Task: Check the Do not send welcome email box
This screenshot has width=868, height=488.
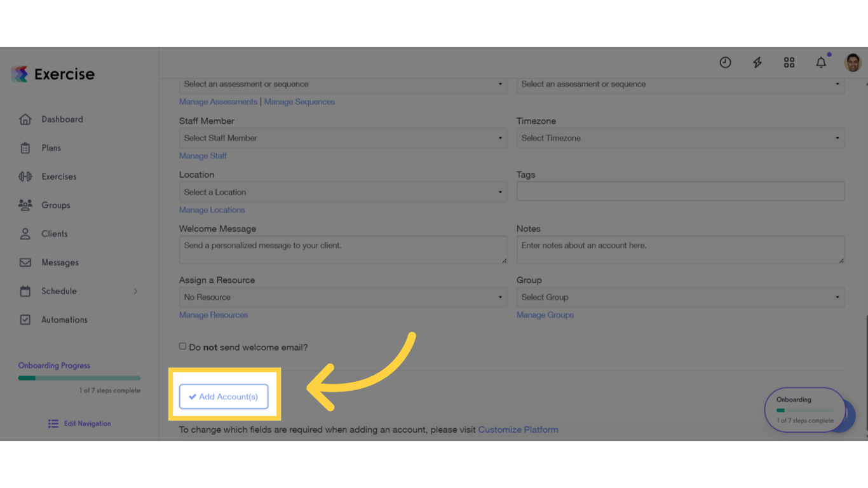Action: pyautogui.click(x=182, y=346)
